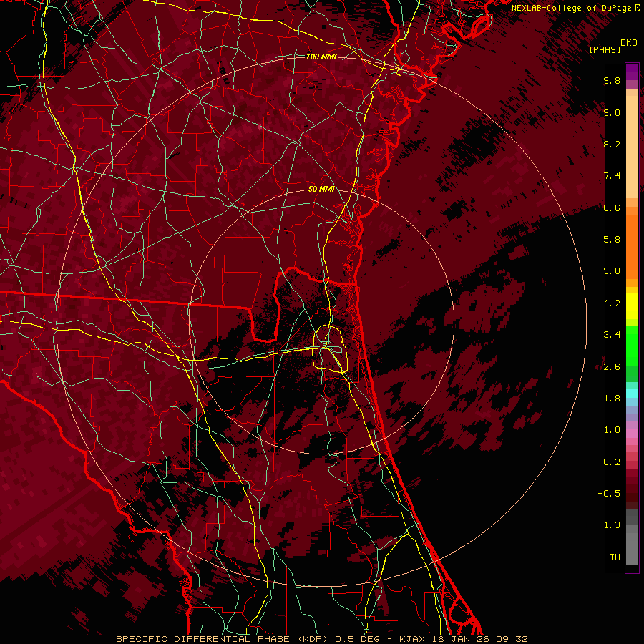This screenshot has height=644, width=644.
Task: Pick the bright green segment of the color bar
Action: point(632,345)
